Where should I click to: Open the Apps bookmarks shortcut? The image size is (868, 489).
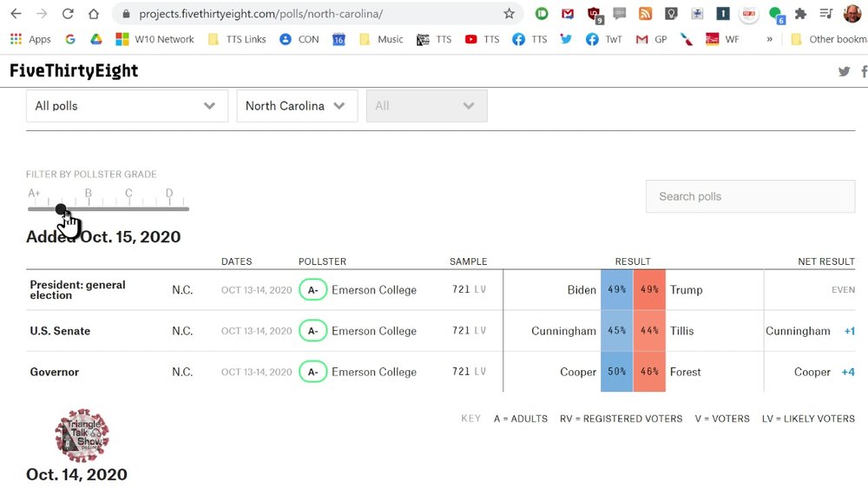point(31,39)
